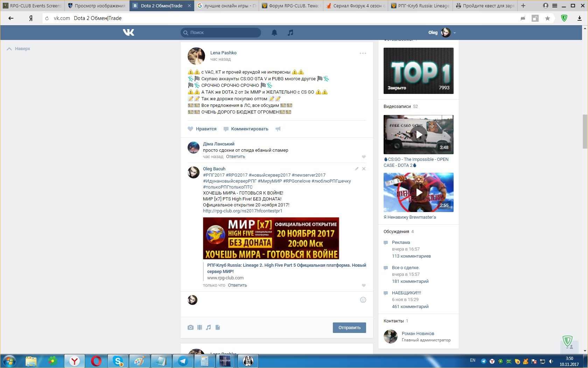This screenshot has height=368, width=588.
Task: Attach a video via film icon
Action: 199,327
